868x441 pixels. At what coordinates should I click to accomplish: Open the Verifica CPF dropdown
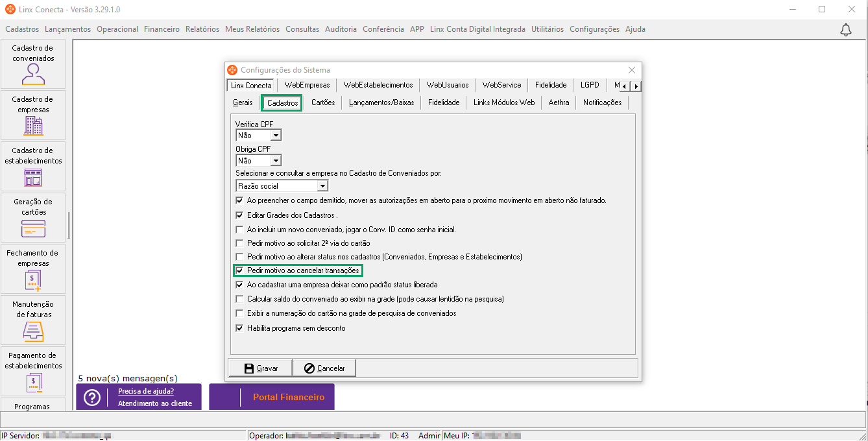click(276, 136)
